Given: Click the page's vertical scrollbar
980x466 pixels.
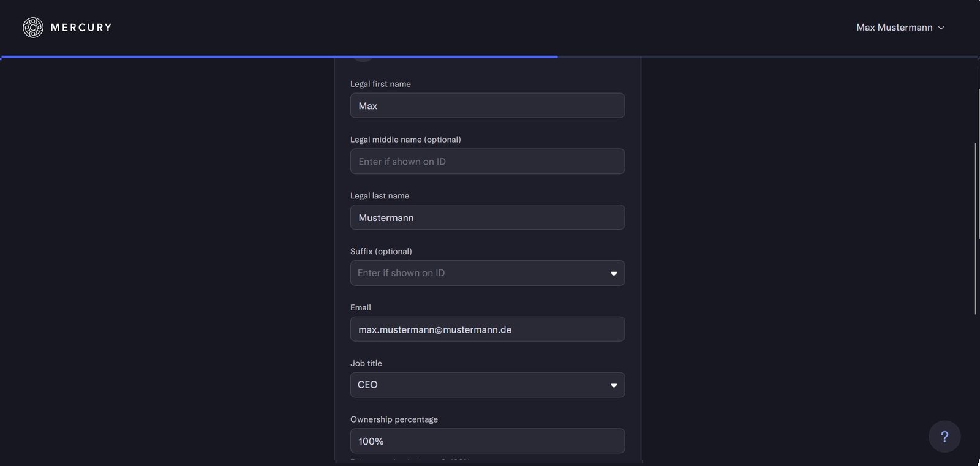Looking at the screenshot, I should click(976, 228).
